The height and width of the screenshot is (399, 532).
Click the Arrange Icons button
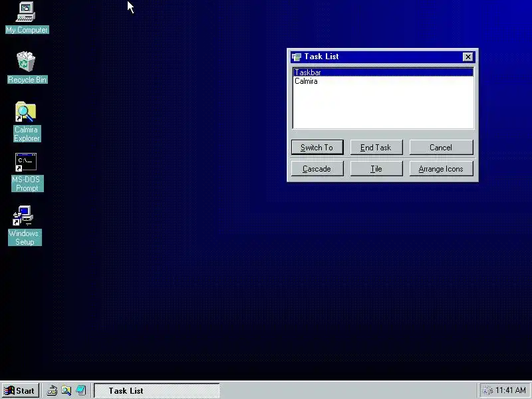[x=441, y=169]
